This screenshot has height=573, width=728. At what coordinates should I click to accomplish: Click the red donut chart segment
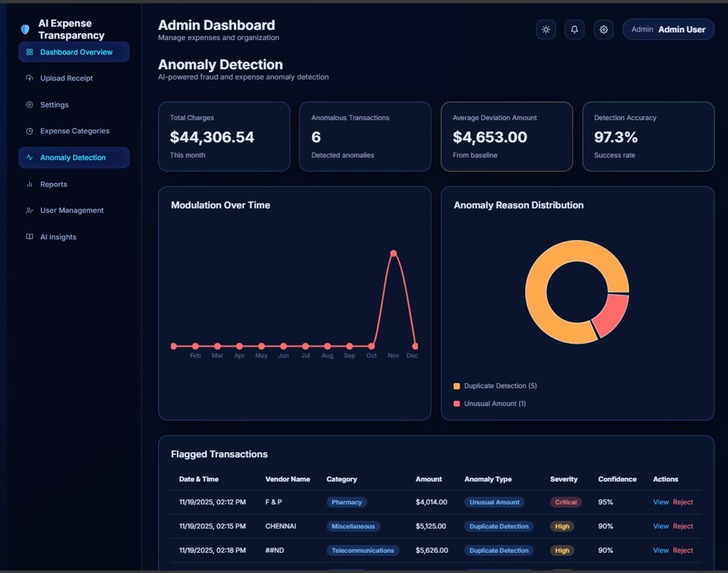tap(613, 313)
